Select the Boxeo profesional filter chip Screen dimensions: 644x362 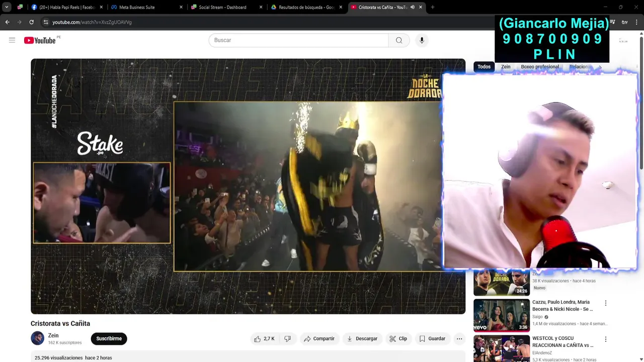[540, 67]
